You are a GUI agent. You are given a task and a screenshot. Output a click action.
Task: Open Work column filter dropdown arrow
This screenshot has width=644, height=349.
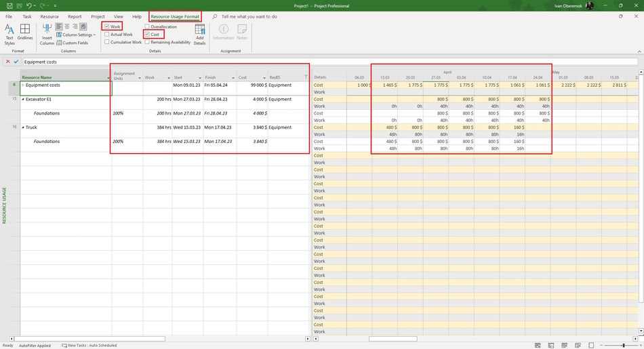click(168, 78)
